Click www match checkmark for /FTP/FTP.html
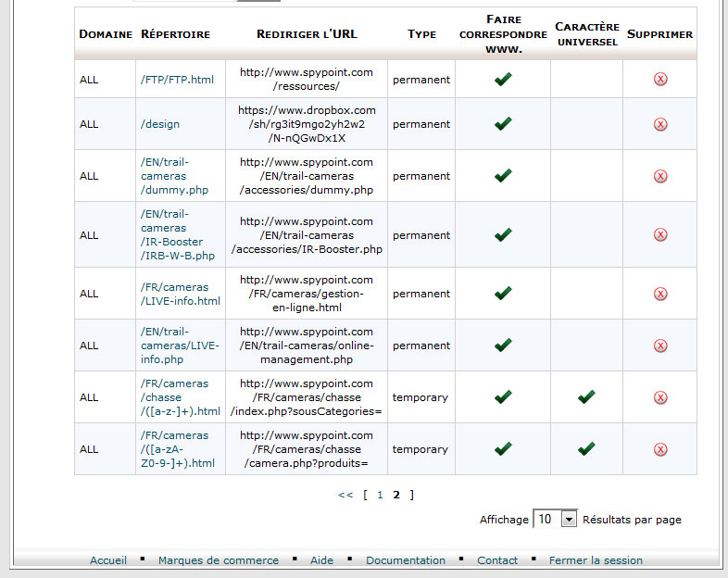This screenshot has width=728, height=578. (x=503, y=80)
